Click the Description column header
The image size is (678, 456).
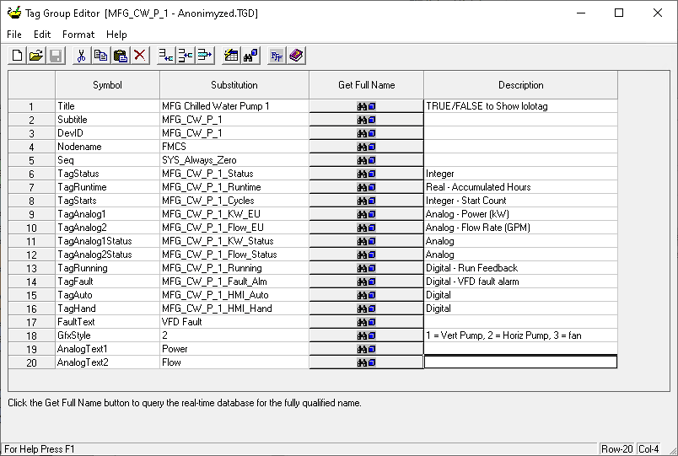click(x=521, y=85)
